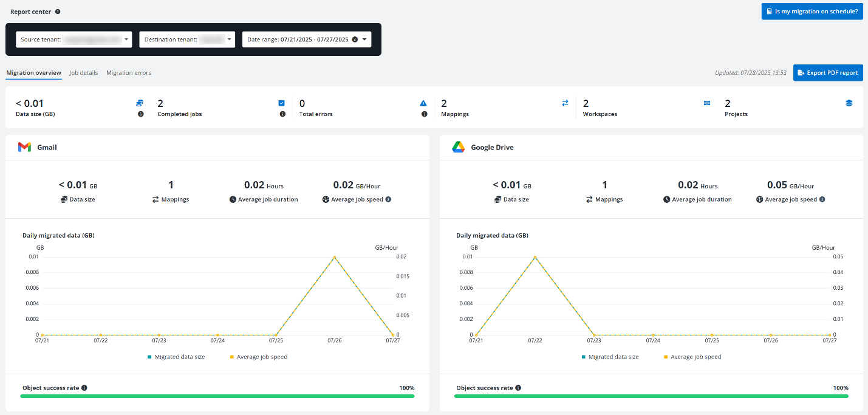This screenshot has width=868, height=415.
Task: Open the Migration errors tab
Action: (x=128, y=72)
